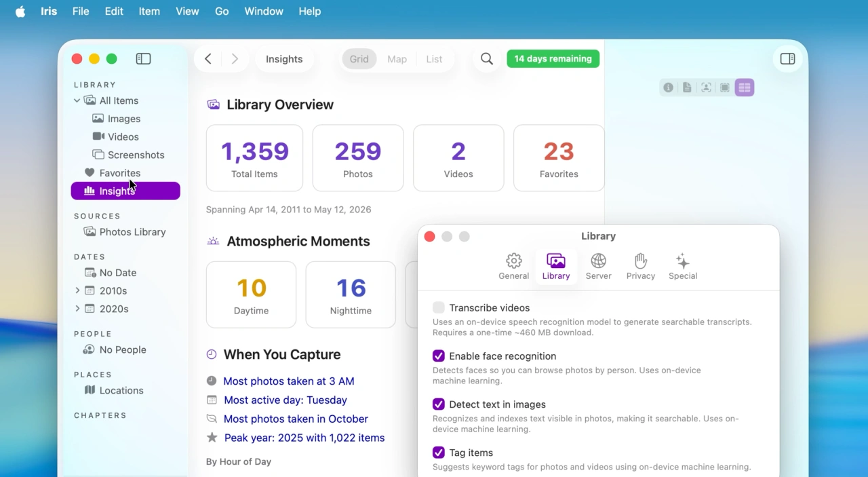Click 'Most active day: Tuesday' link
Screen dimensions: 868x477
pyautogui.click(x=285, y=400)
